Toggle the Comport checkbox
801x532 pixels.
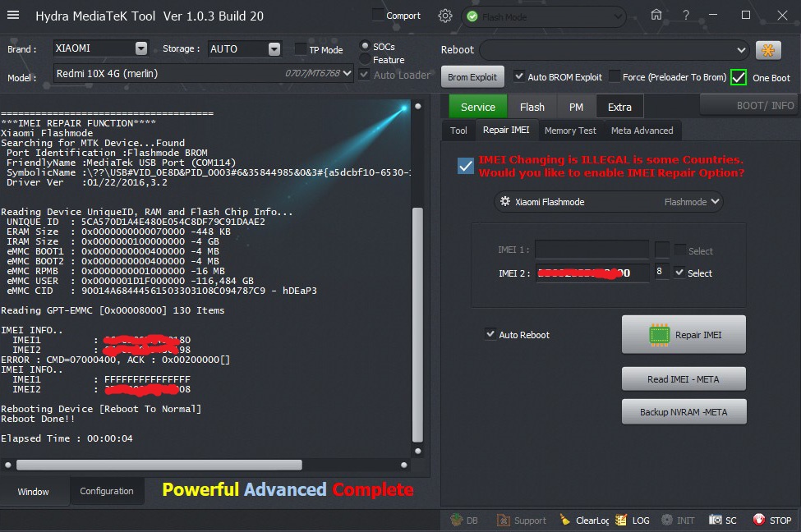point(378,15)
